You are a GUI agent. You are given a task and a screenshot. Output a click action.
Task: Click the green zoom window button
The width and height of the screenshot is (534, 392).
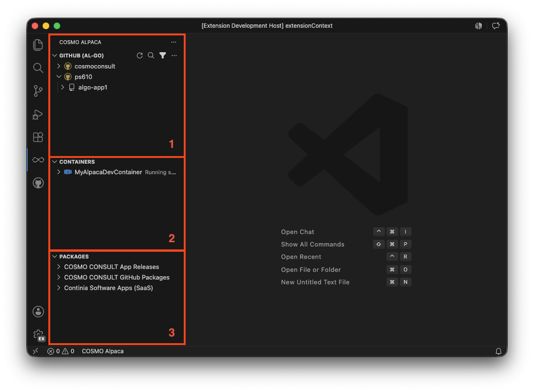pos(57,26)
